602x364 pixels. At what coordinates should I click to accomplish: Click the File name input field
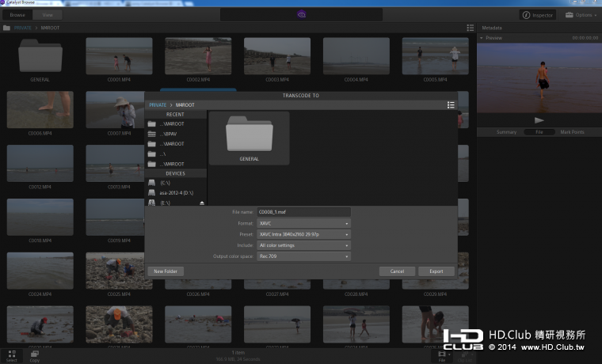[303, 212]
